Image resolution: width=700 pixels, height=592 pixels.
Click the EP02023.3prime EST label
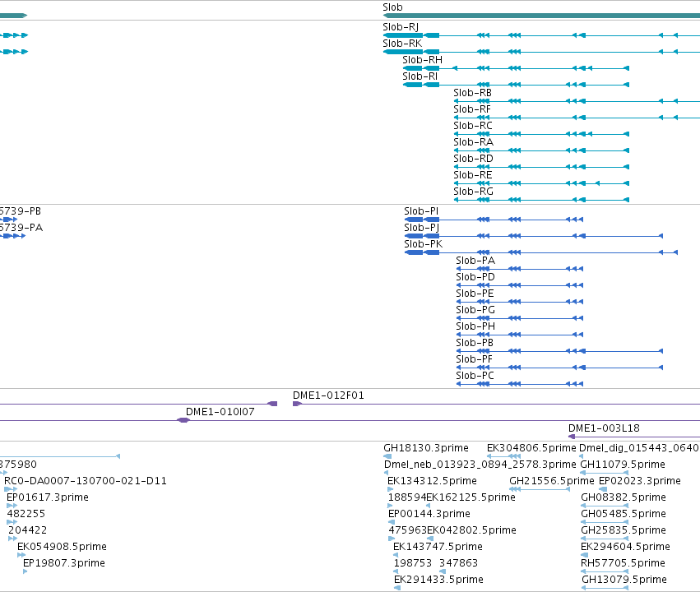[x=640, y=481]
